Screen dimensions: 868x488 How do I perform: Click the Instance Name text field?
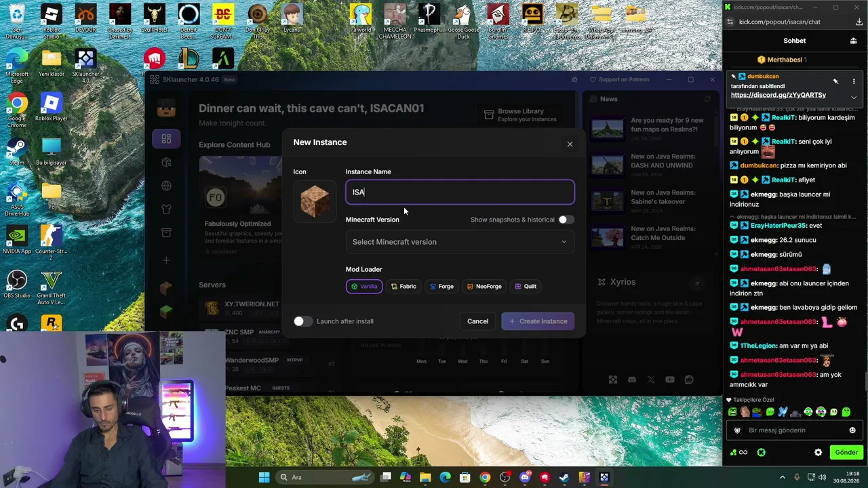(460, 192)
